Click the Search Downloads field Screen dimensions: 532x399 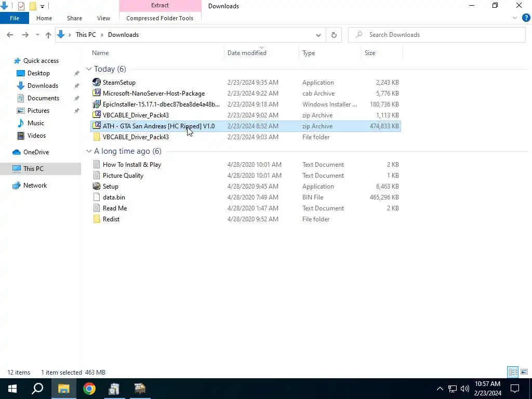point(436,35)
